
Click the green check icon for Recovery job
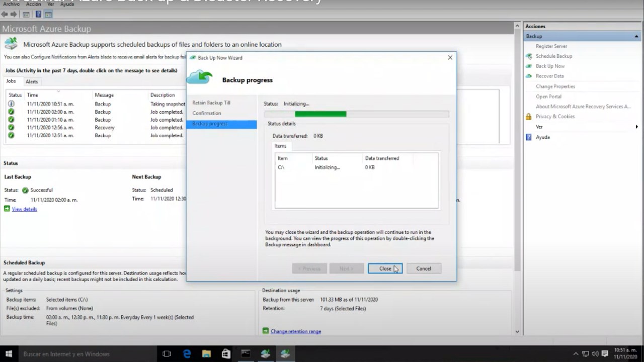(11, 128)
